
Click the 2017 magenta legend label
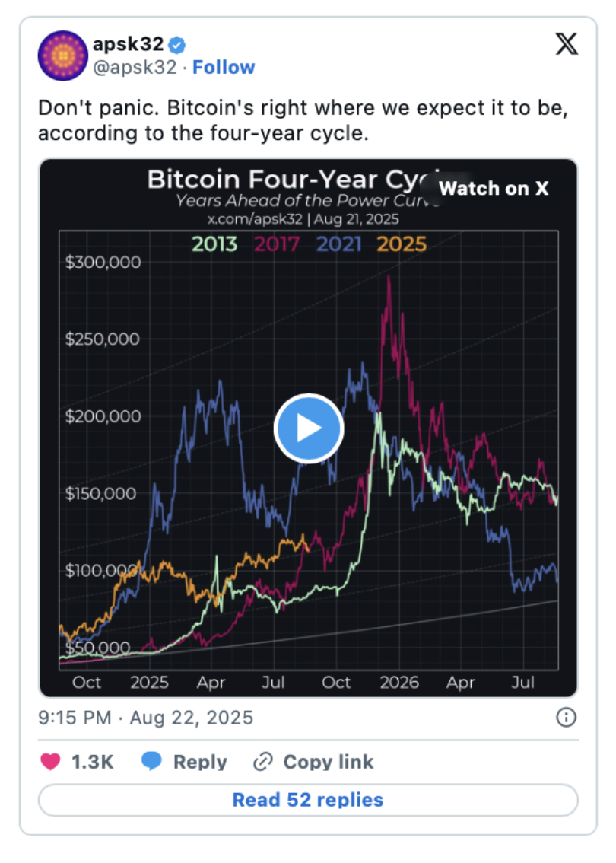(277, 244)
